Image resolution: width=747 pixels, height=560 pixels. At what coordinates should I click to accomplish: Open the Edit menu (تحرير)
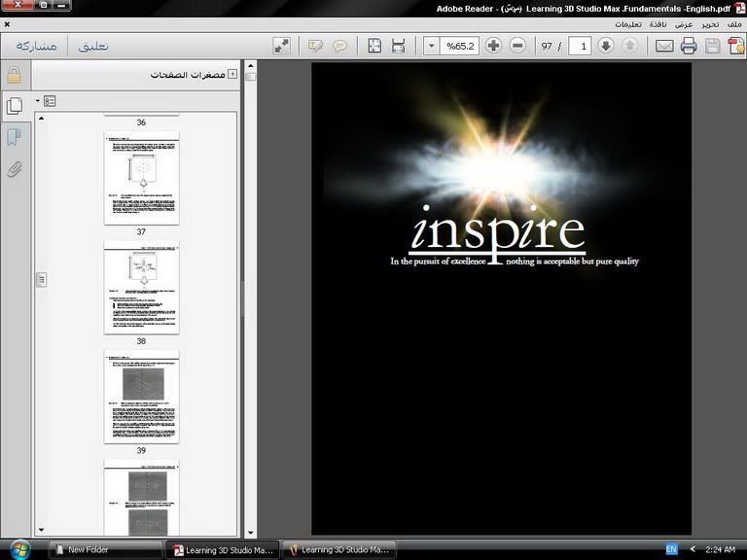pyautogui.click(x=710, y=24)
